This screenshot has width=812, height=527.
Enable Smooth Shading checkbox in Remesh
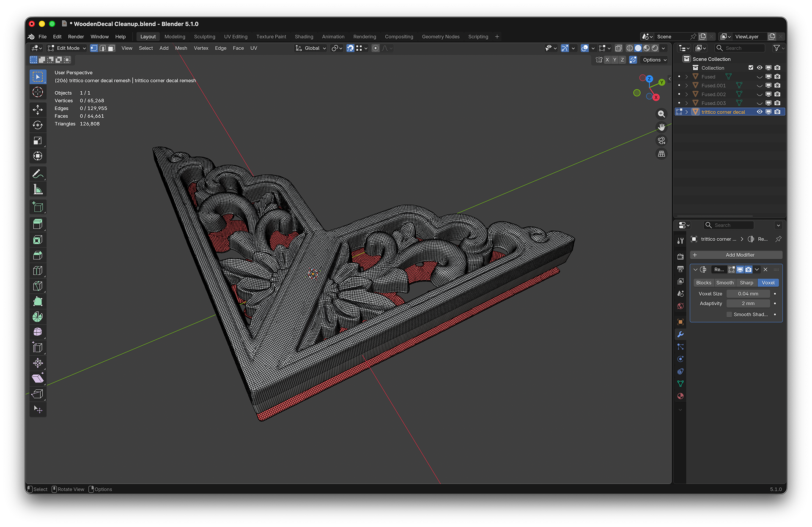(729, 314)
